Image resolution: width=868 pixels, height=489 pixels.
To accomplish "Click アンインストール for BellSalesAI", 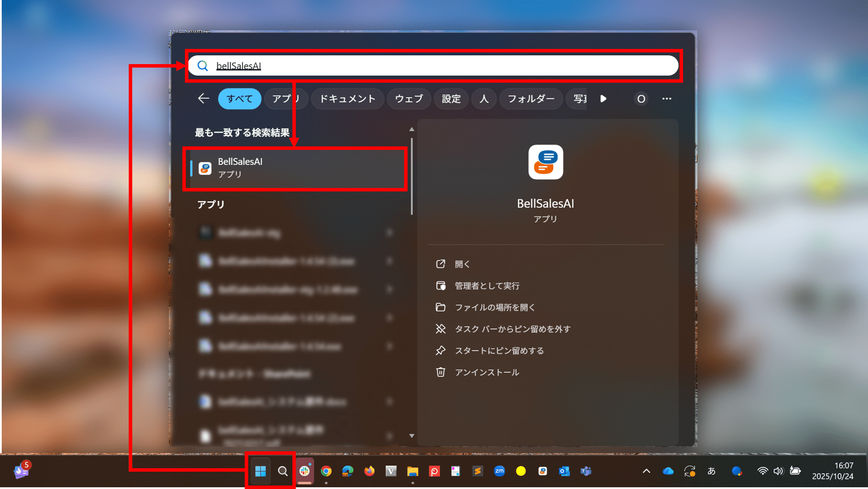I will tap(486, 372).
